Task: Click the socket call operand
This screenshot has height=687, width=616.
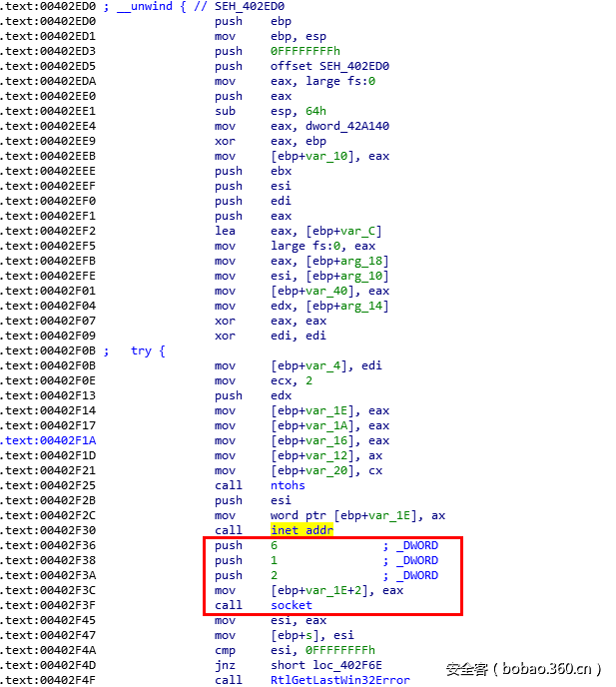Action: pos(291,605)
